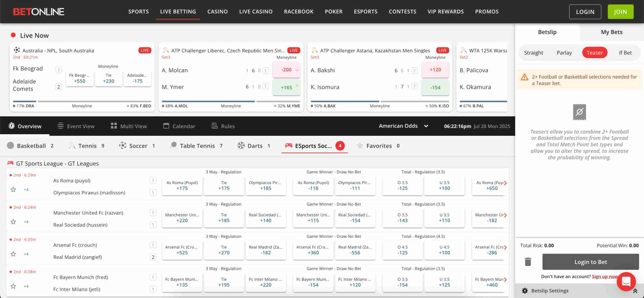This screenshot has width=644, height=298.
Task: Navigate to POKER
Action: click(333, 12)
